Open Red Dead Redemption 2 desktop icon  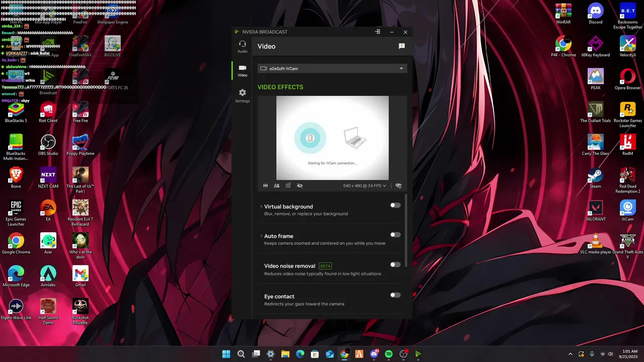(x=628, y=180)
